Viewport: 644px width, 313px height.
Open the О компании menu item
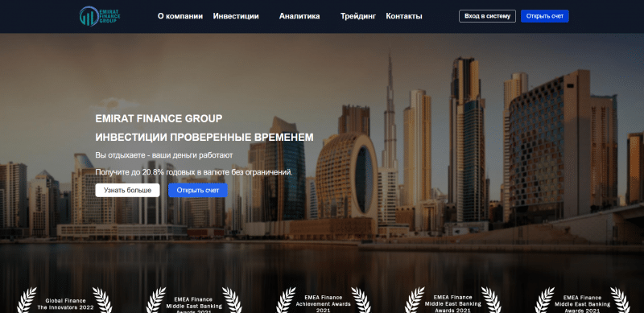pyautogui.click(x=180, y=16)
